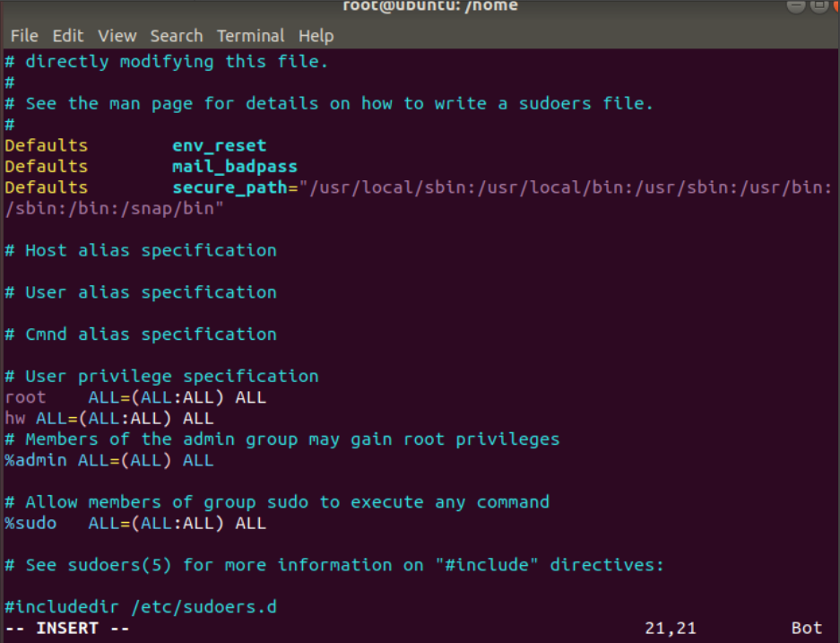Place cursor on the mail_badpass option
This screenshot has width=840, height=643.
click(x=234, y=167)
